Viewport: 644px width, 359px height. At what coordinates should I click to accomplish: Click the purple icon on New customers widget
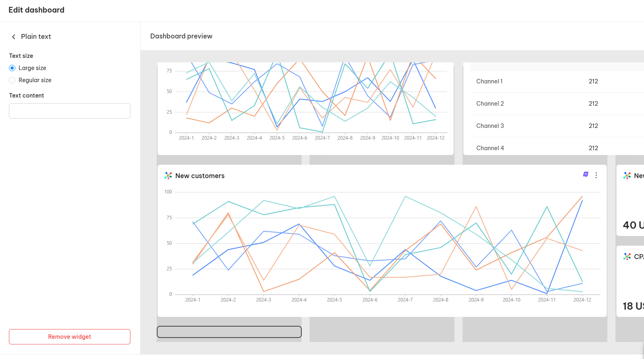pyautogui.click(x=586, y=174)
